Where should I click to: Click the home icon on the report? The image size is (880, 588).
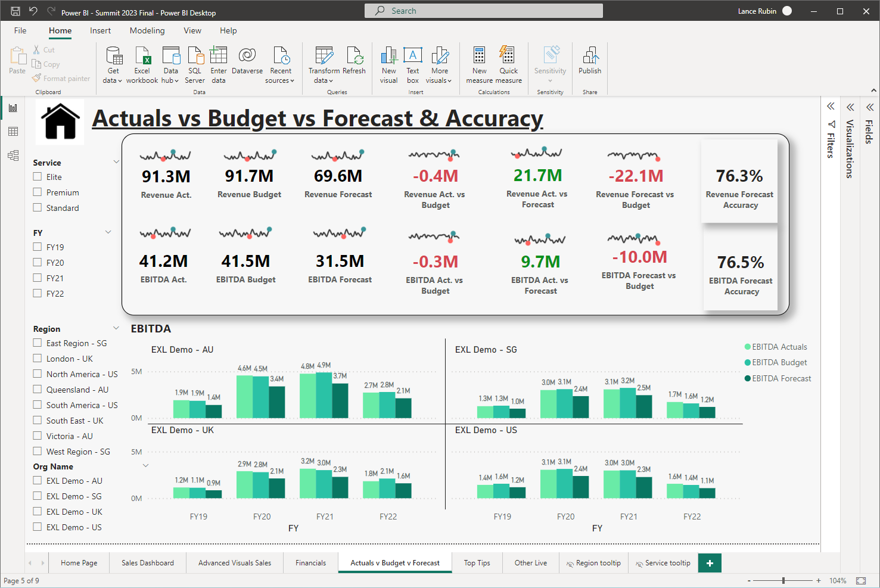pos(60,122)
